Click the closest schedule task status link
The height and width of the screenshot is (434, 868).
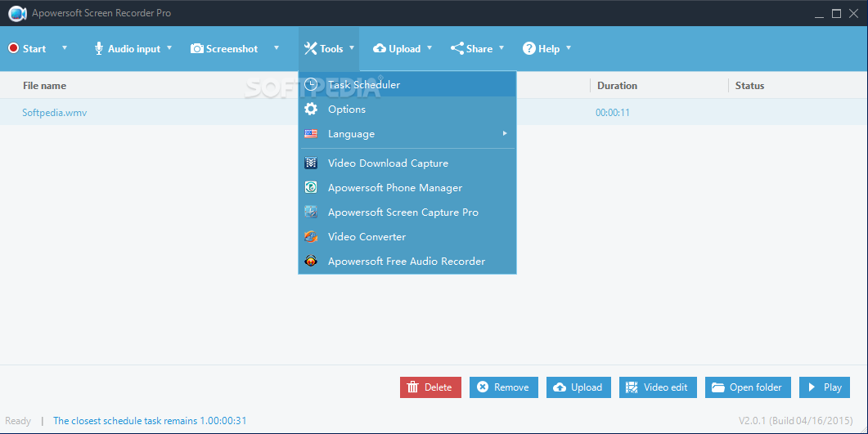click(x=150, y=421)
